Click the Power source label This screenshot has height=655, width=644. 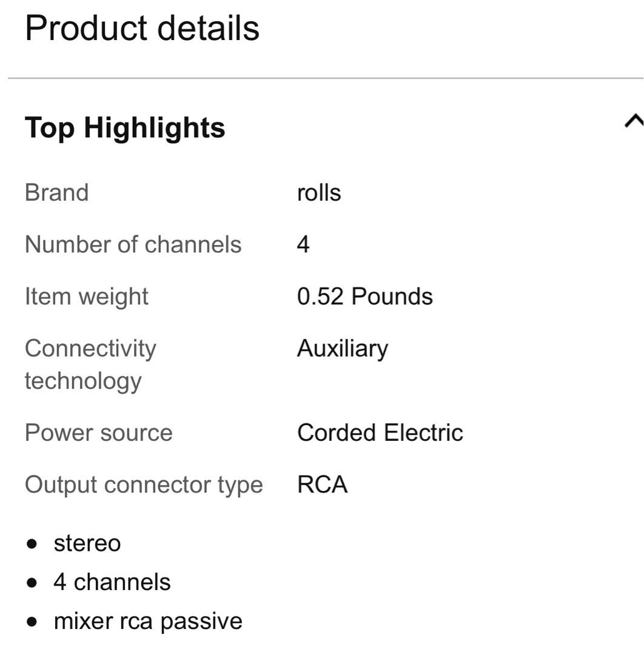pos(98,433)
